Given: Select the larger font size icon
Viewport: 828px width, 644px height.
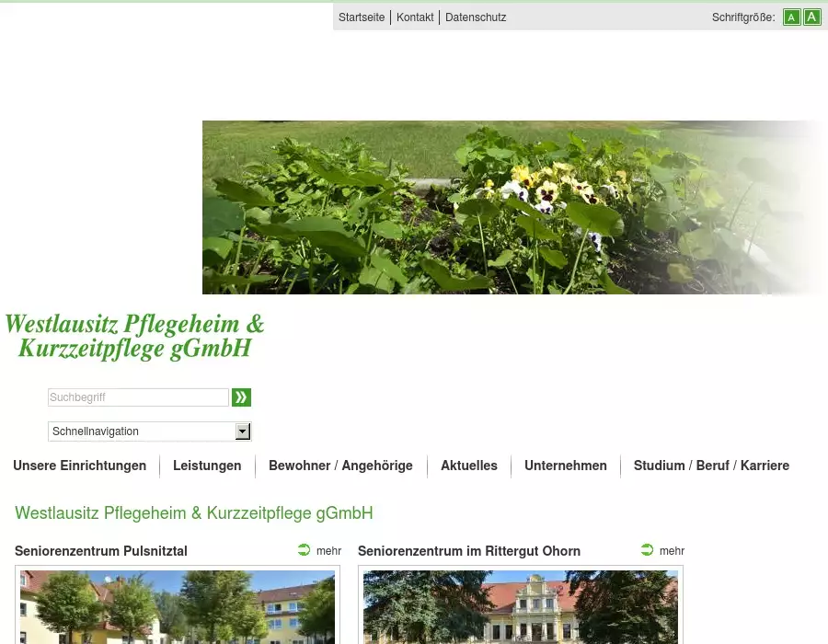Looking at the screenshot, I should click(811, 17).
